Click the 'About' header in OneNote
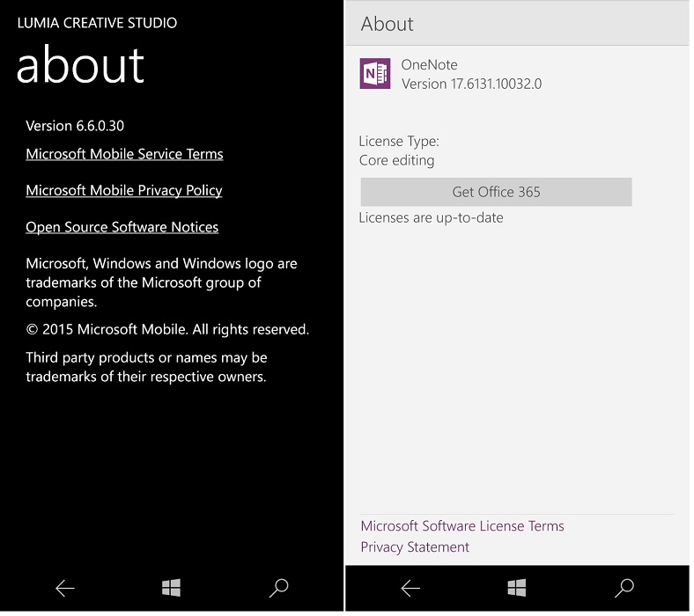 pyautogui.click(x=388, y=25)
